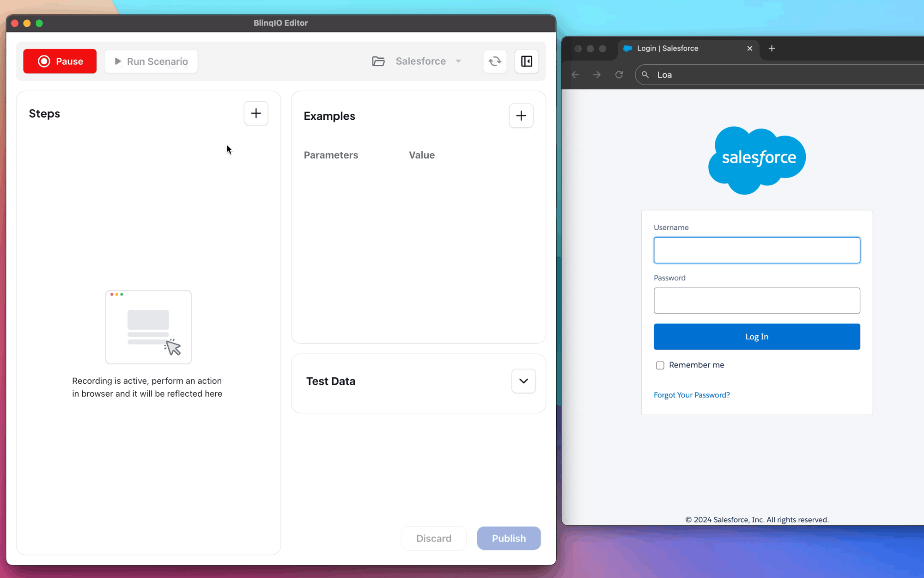Click Run Scenario button
The height and width of the screenshot is (578, 924).
(x=151, y=61)
